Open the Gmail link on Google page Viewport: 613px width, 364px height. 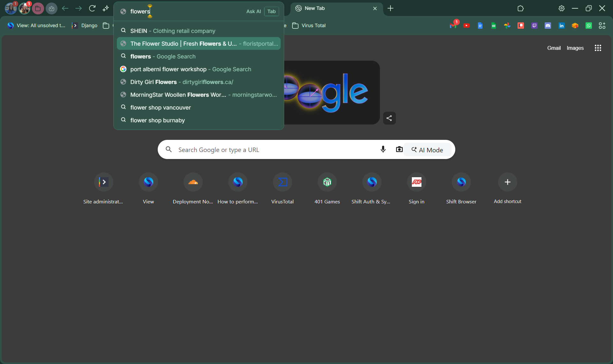[x=554, y=48]
